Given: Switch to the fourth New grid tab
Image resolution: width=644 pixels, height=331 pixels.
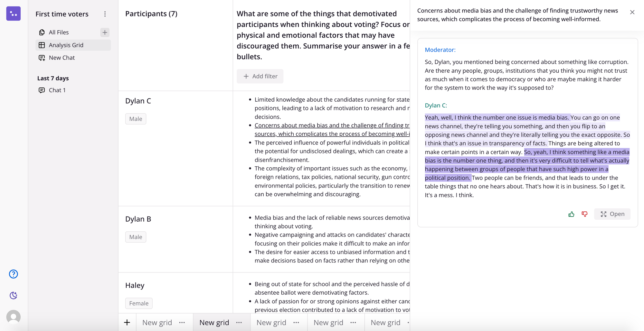Looking at the screenshot, I should 328,322.
